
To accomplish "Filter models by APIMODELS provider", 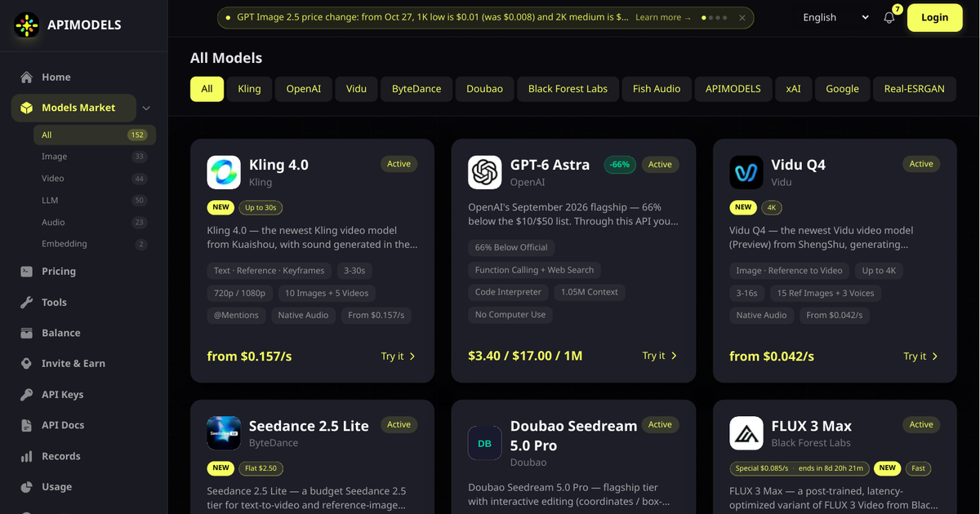I will click(x=733, y=89).
